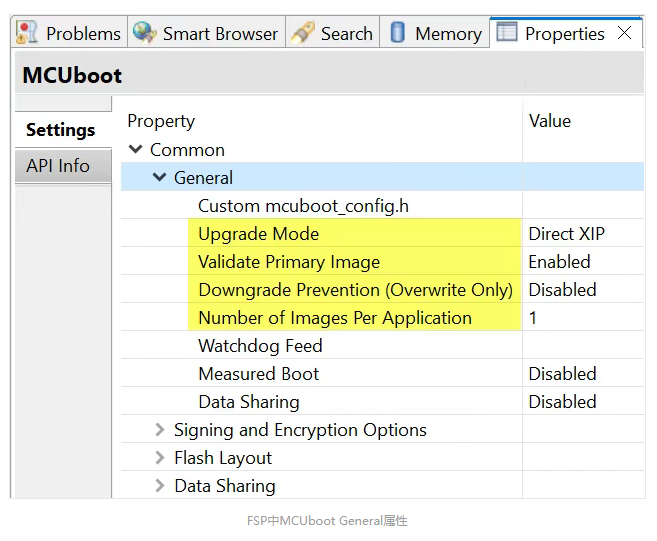
Task: Select Data Sharing property under General
Action: (x=249, y=402)
